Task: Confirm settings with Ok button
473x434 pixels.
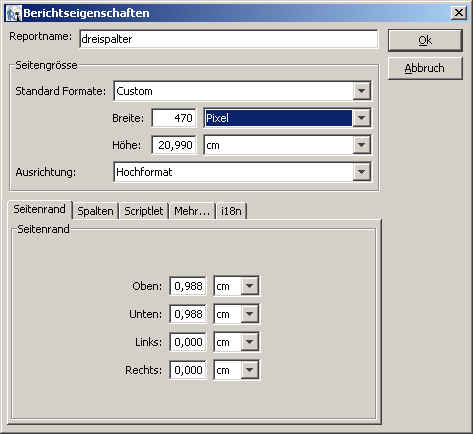Action: tap(425, 40)
